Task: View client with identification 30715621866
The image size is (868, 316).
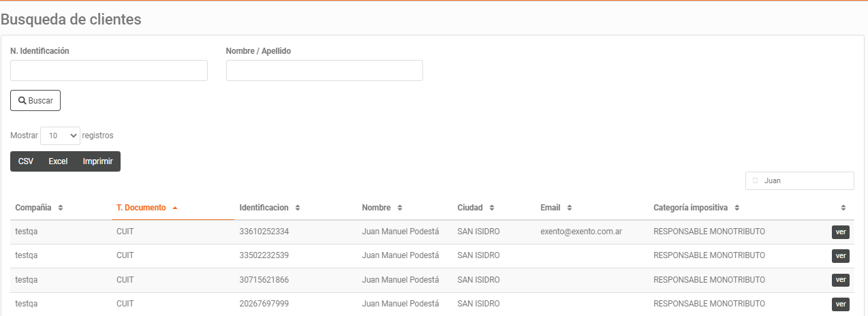Action: (841, 280)
